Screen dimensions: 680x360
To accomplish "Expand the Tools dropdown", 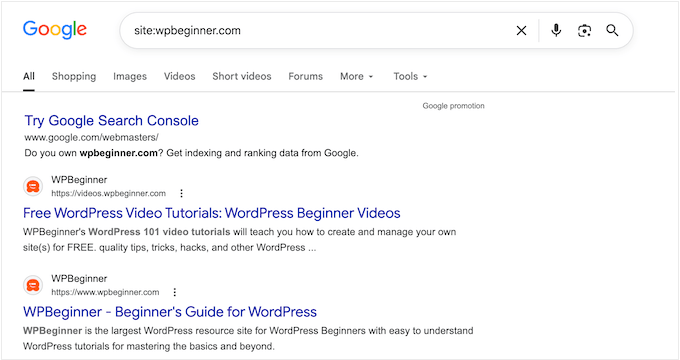I will (x=410, y=76).
